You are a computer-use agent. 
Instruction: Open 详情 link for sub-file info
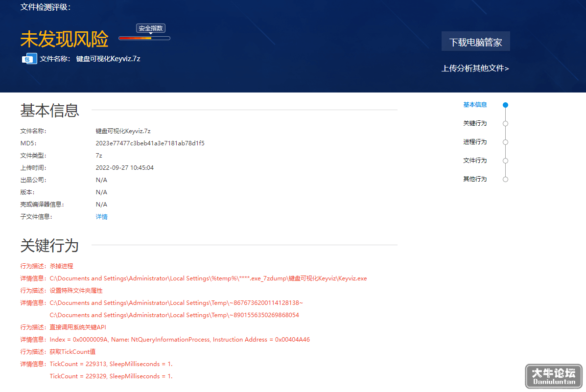click(102, 217)
